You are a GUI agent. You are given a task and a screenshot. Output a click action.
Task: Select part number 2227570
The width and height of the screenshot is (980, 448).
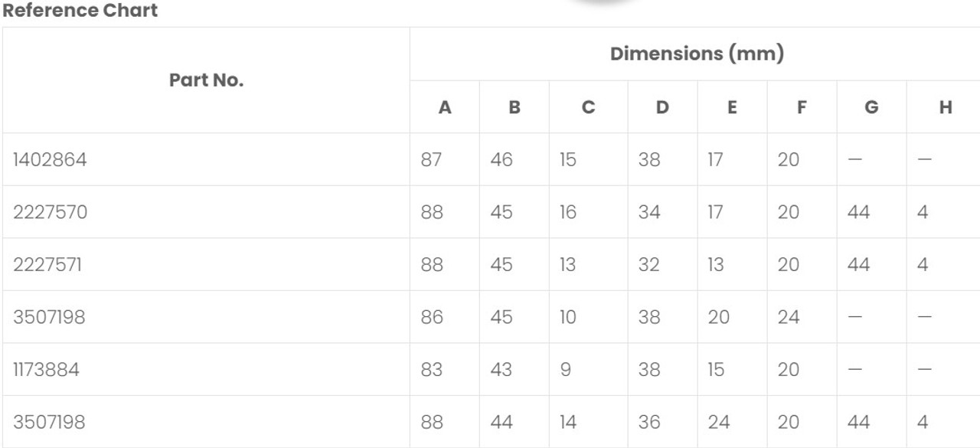[x=50, y=212]
